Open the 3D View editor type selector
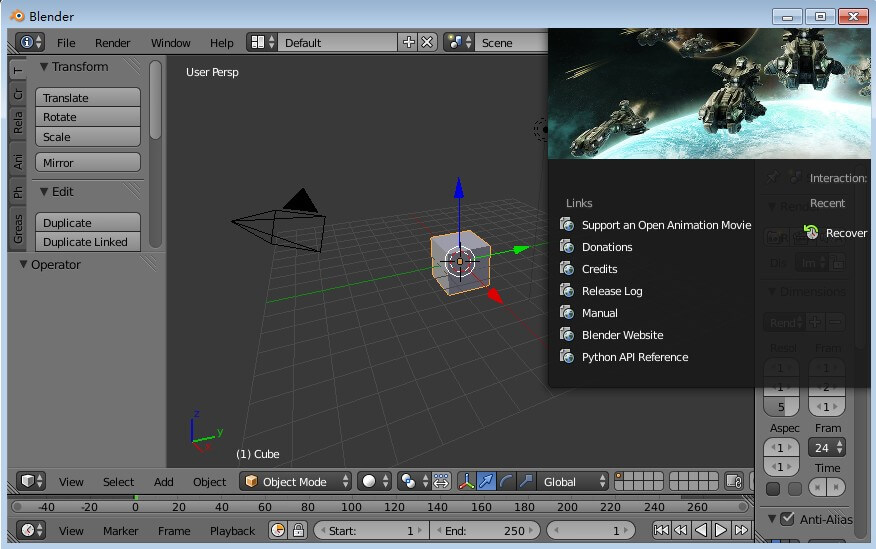The height and width of the screenshot is (549, 876). point(30,481)
